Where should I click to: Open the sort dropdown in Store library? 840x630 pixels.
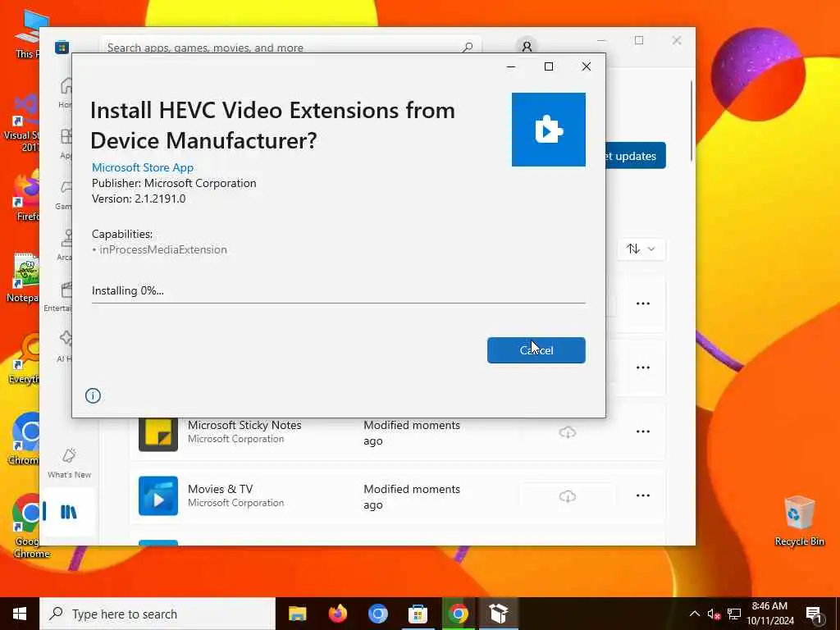point(641,249)
